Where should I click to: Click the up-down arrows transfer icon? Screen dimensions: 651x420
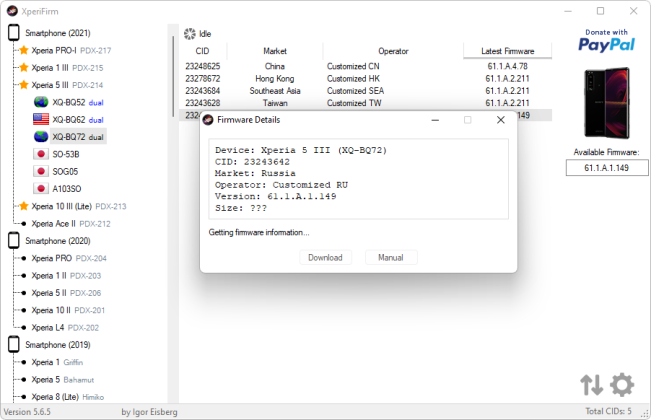[x=592, y=385]
